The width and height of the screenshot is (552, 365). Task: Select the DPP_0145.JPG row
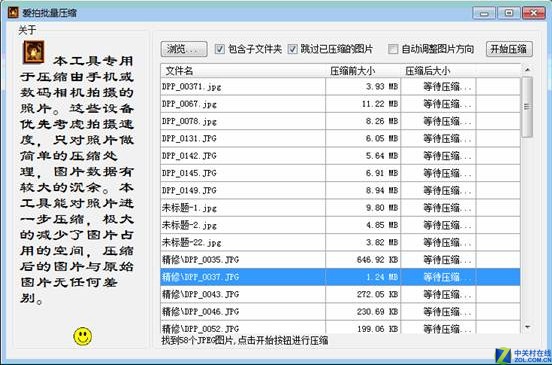pyautogui.click(x=340, y=173)
